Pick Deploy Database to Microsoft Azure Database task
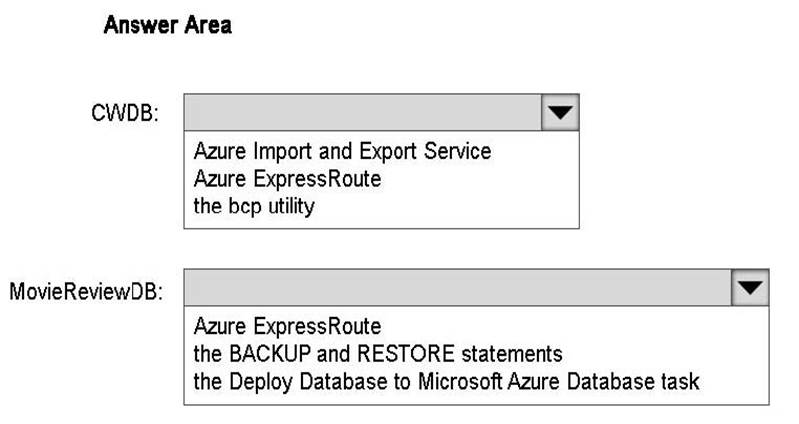The width and height of the screenshot is (799, 424). coord(446,381)
